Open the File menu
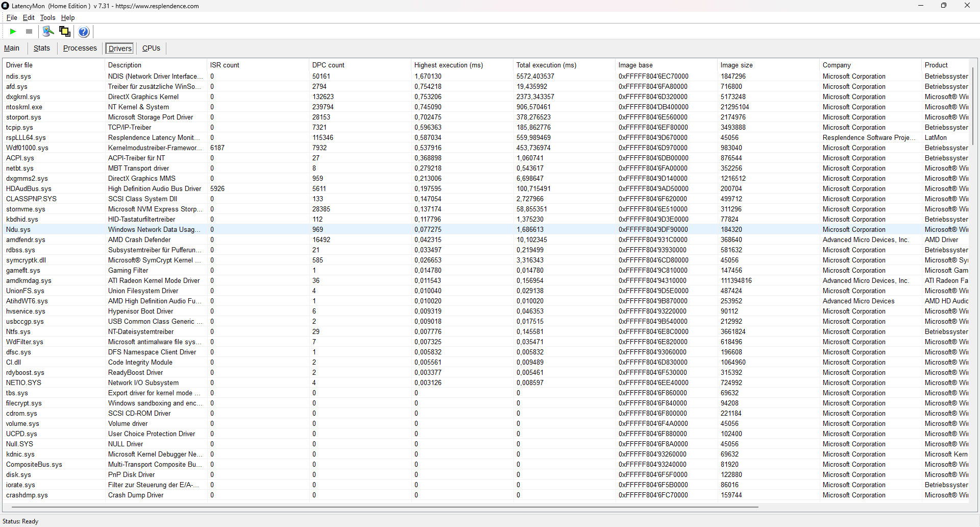 coord(12,17)
